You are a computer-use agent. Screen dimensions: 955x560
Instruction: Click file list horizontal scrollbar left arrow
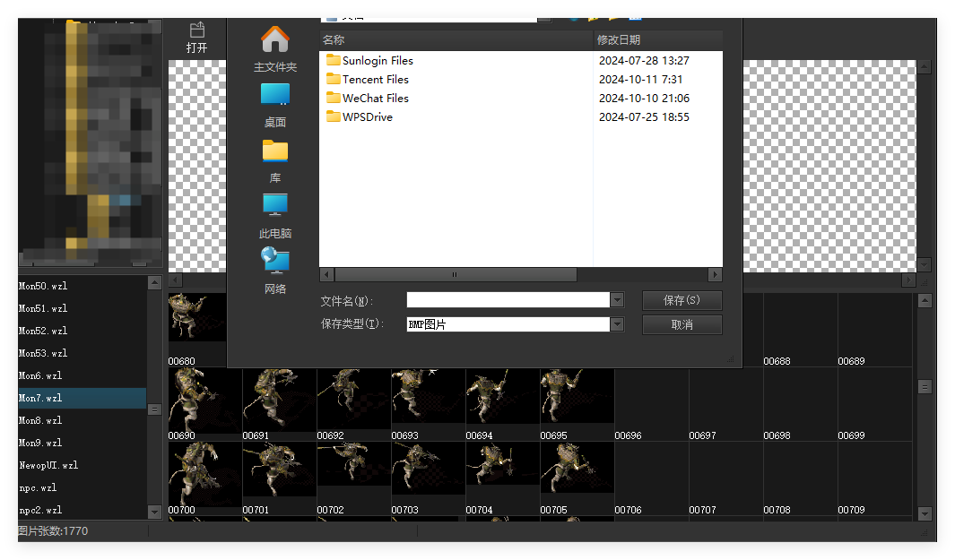click(327, 274)
